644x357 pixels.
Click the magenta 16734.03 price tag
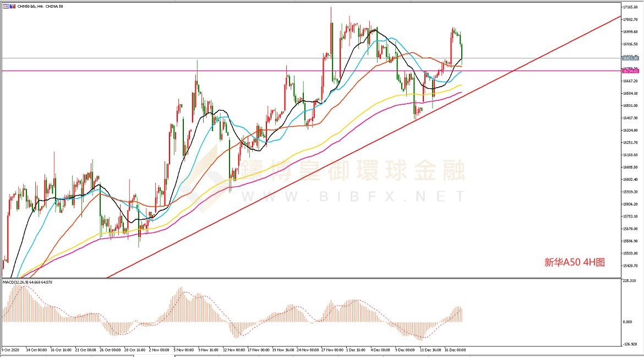pyautogui.click(x=630, y=71)
